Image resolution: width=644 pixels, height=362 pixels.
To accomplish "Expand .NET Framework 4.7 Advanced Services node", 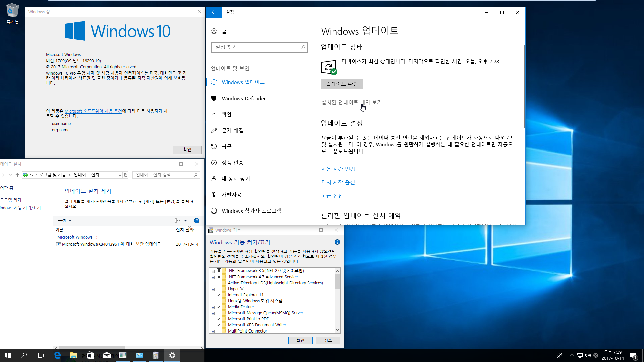I will [x=213, y=277].
